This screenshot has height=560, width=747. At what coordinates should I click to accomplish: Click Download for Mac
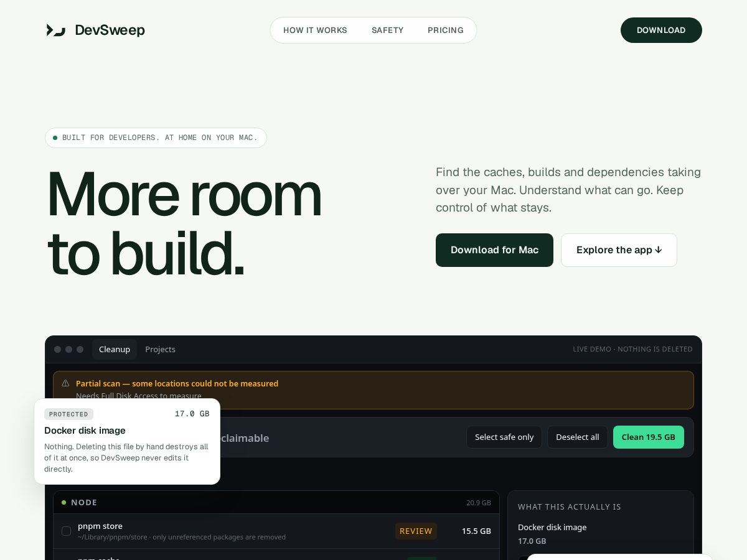[494, 250]
